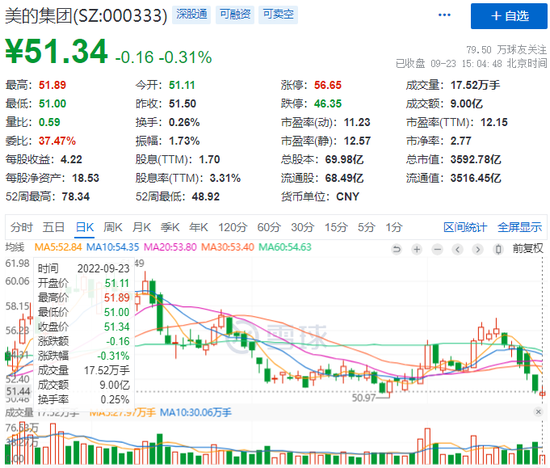This screenshot has height=468, width=550.
Task: Click the 52周最低 value 48.92
Action: click(x=206, y=196)
